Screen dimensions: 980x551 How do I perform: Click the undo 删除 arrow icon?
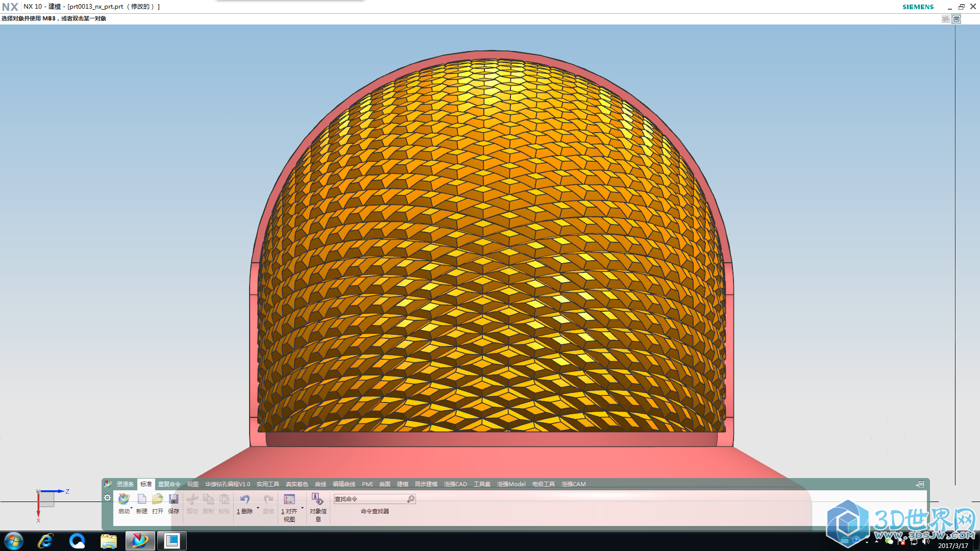pyautogui.click(x=245, y=499)
